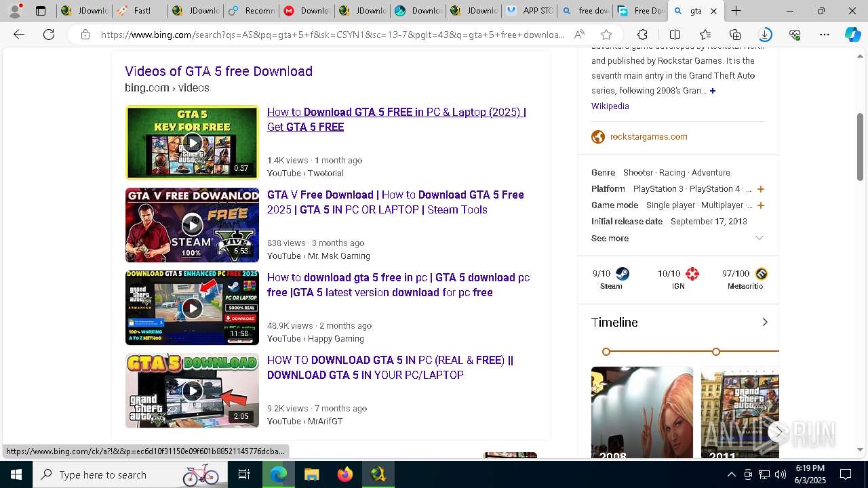Screen dimensions: 868x488
Task: Select the first timeline marker dot
Action: tap(606, 352)
